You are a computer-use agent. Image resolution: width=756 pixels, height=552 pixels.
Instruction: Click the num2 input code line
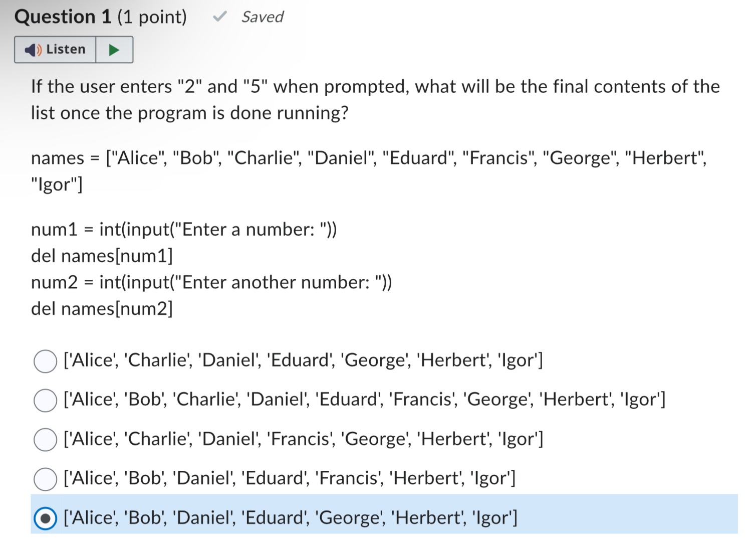pyautogui.click(x=211, y=282)
